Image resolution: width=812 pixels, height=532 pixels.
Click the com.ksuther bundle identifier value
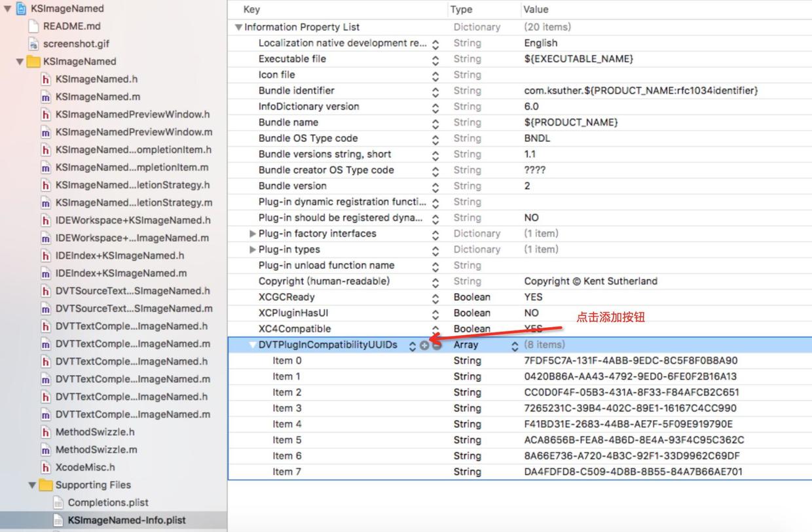click(x=641, y=91)
